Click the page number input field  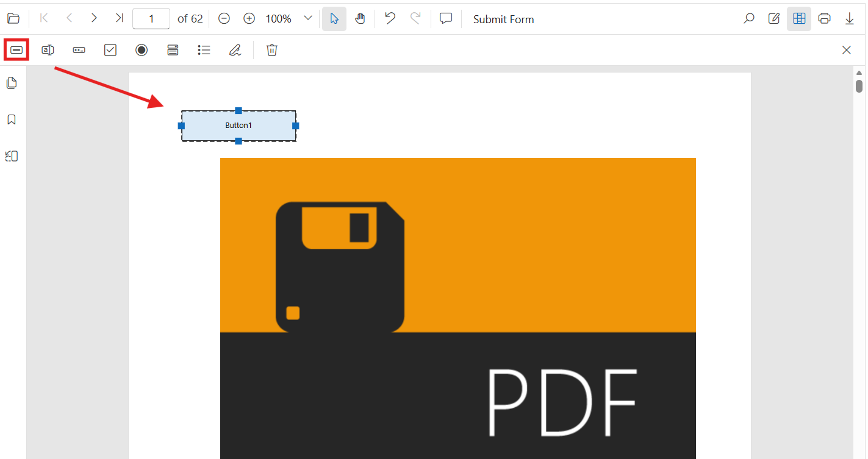[x=151, y=18]
